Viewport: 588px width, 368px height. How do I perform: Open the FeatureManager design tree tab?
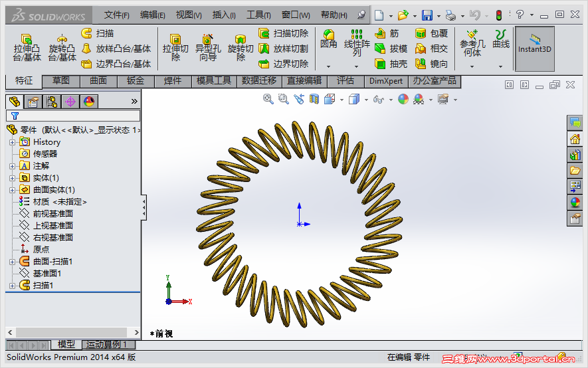tap(15, 102)
